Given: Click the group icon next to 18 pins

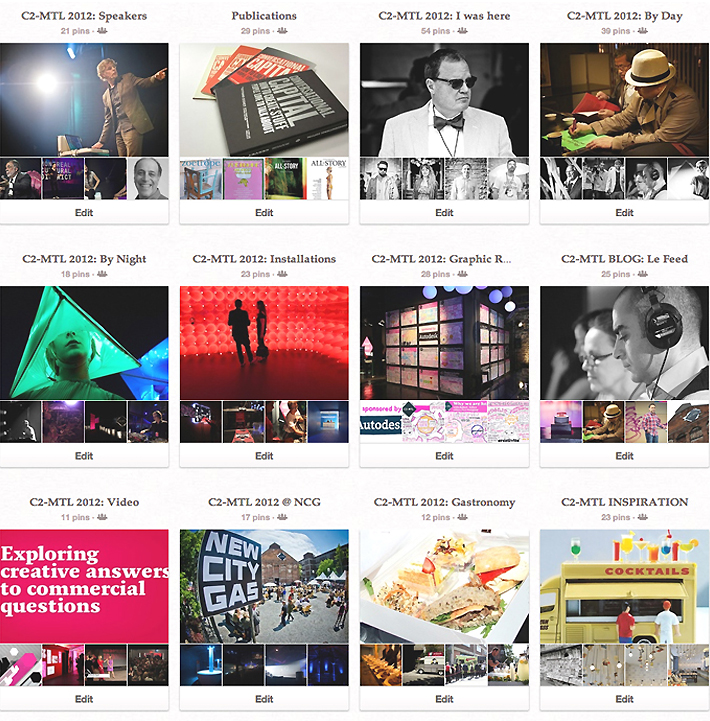Looking at the screenshot, I should (x=102, y=274).
